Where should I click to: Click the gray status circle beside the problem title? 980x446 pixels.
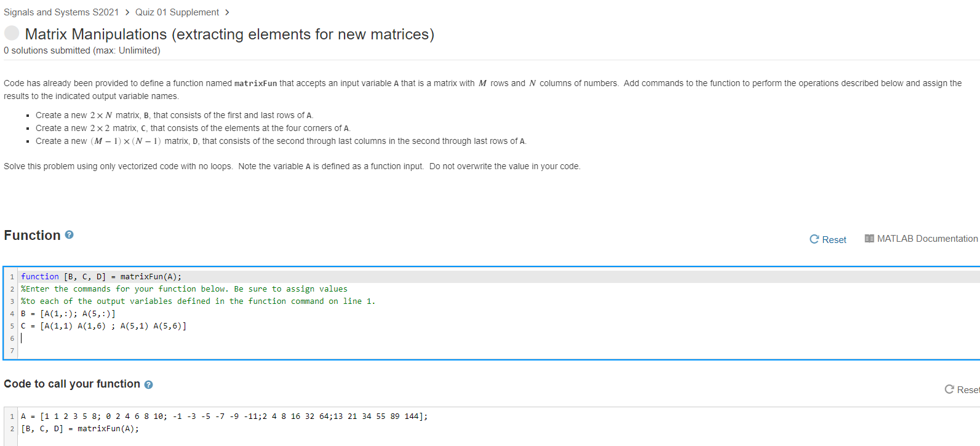point(11,33)
